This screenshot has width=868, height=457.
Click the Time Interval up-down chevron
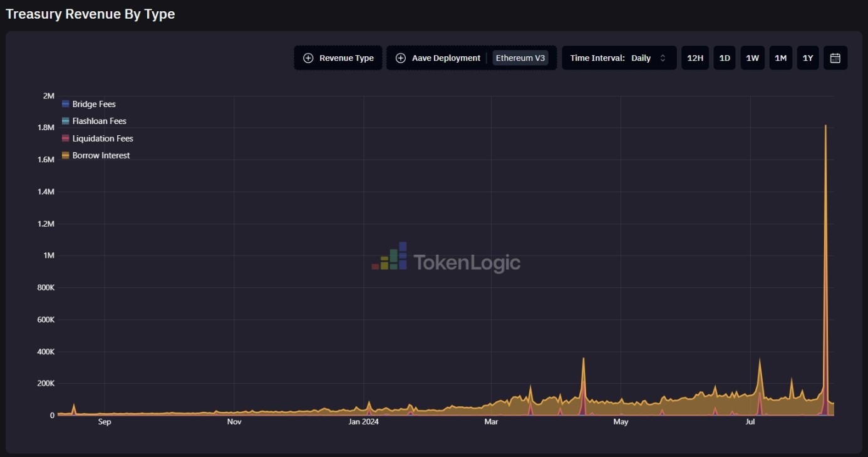(x=663, y=58)
